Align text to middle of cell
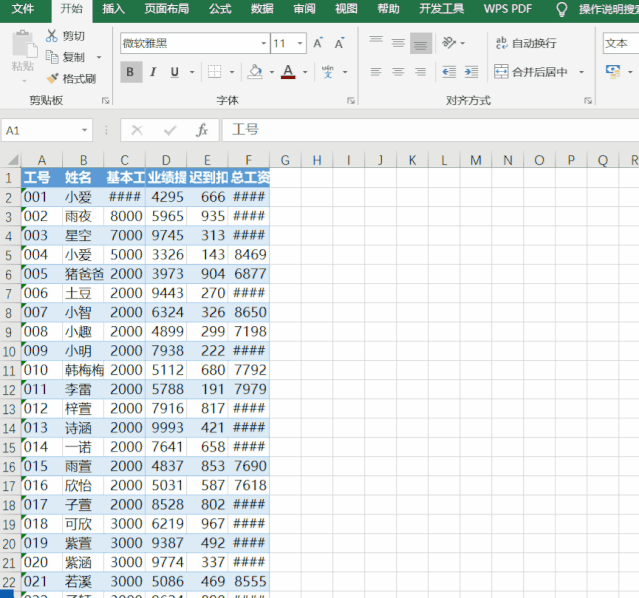Image resolution: width=639 pixels, height=598 pixels. tap(398, 42)
